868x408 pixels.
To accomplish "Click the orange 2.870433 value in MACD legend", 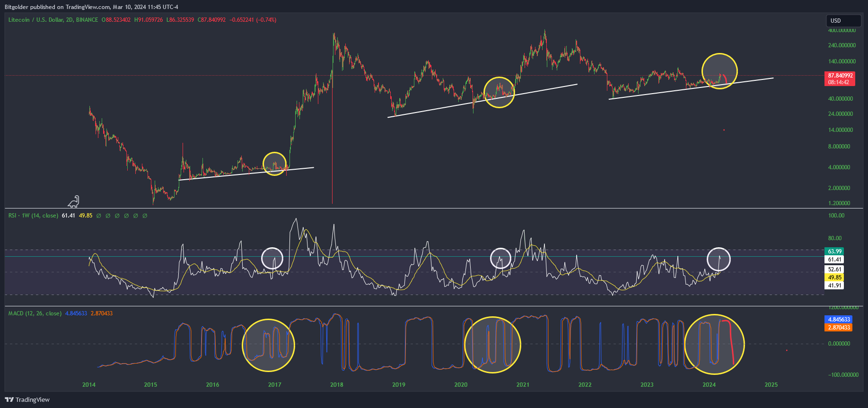I will [x=102, y=313].
